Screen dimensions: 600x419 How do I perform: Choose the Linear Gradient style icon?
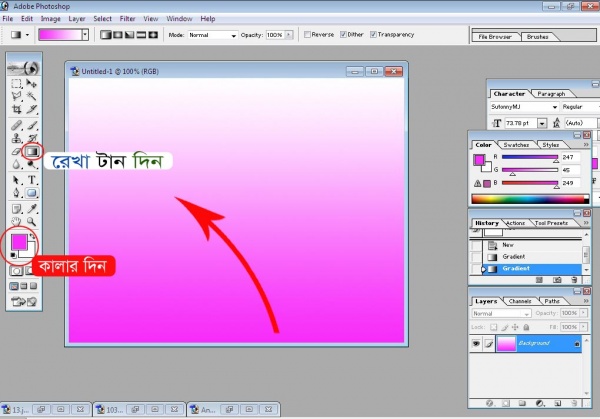106,35
